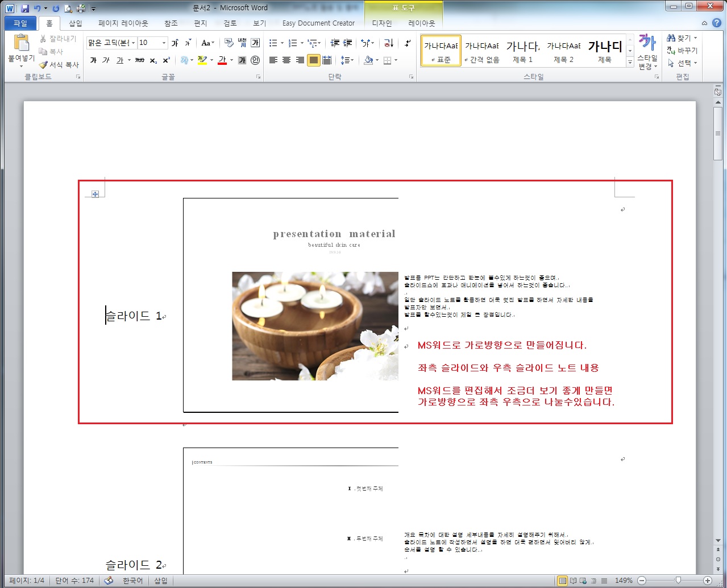Toggle Italic formatting
The width and height of the screenshot is (727, 588).
point(106,60)
